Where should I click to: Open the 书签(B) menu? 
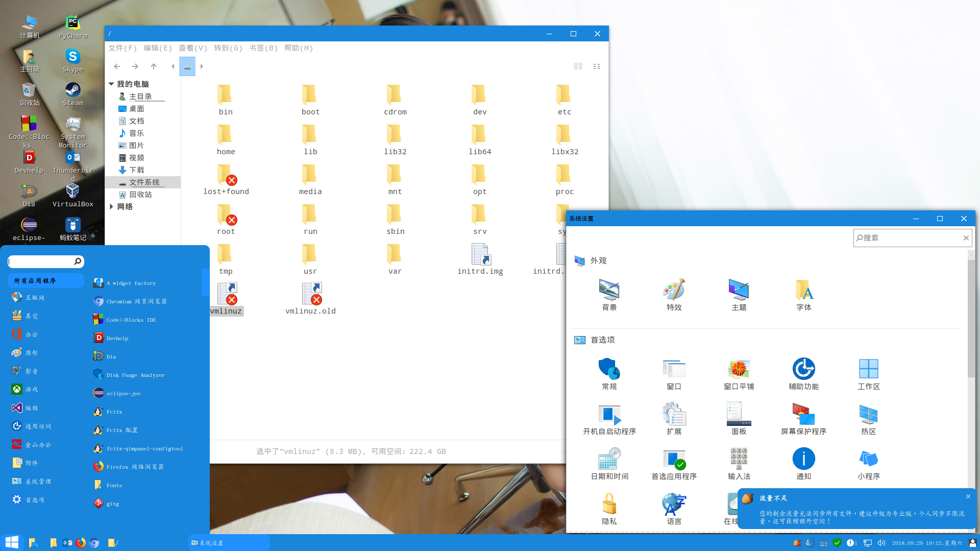(263, 48)
